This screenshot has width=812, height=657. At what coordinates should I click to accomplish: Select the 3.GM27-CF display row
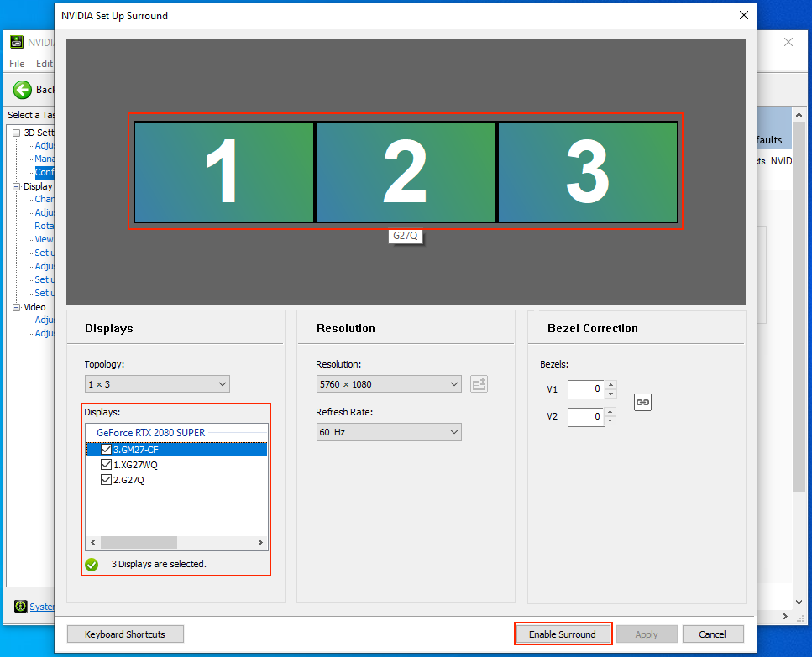(x=176, y=449)
